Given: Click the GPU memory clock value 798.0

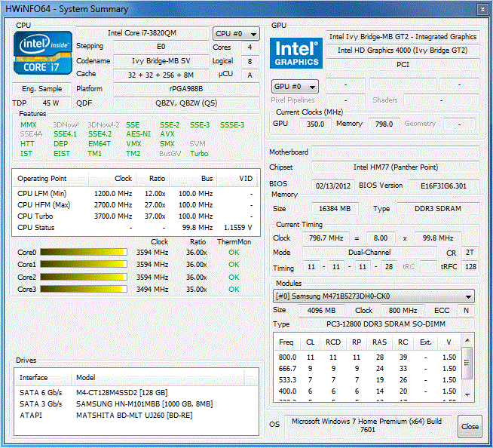Looking at the screenshot, I should [x=384, y=124].
